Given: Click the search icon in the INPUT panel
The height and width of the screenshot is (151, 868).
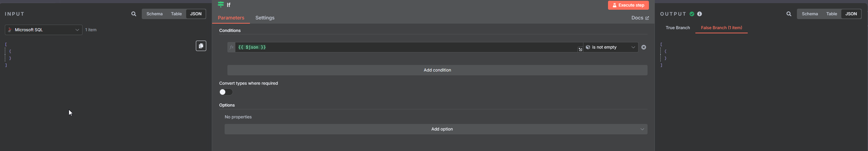Looking at the screenshot, I should (x=134, y=14).
